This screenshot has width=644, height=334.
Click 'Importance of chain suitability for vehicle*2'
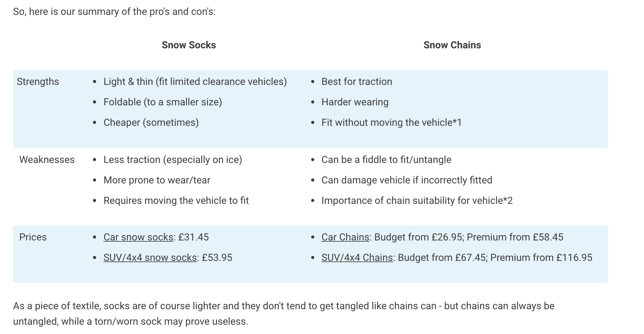[417, 200]
